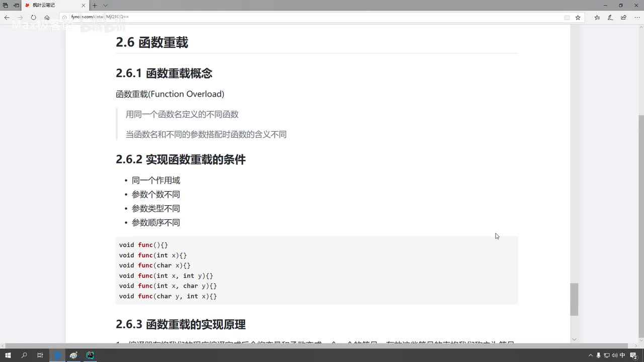
Task: Click the code line void func(int x){}
Action: [153, 255]
